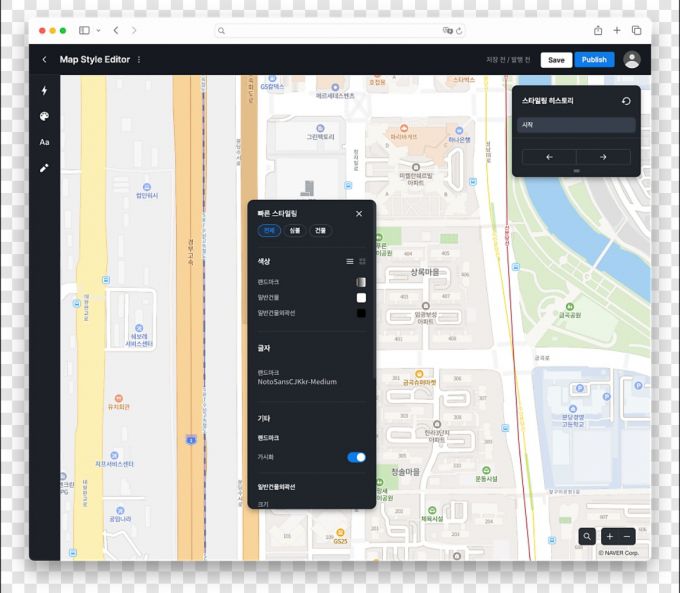Switch color section to grid view
680x593 pixels.
(362, 261)
